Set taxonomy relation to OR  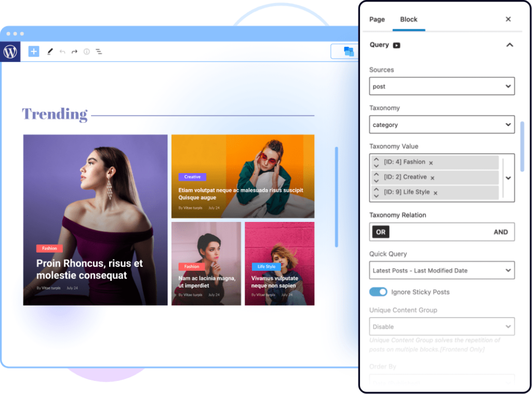pyautogui.click(x=381, y=232)
